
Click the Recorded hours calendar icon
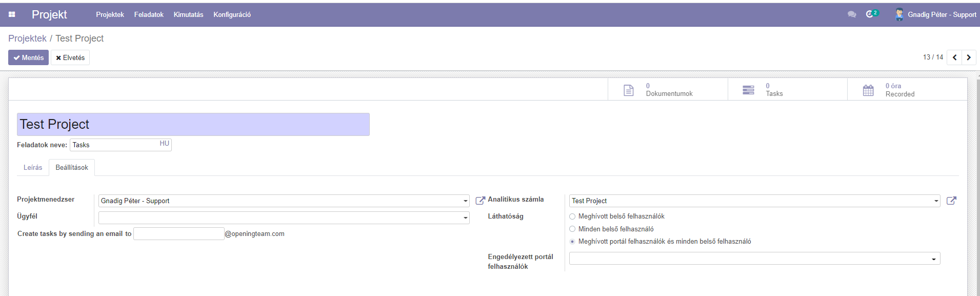click(868, 90)
